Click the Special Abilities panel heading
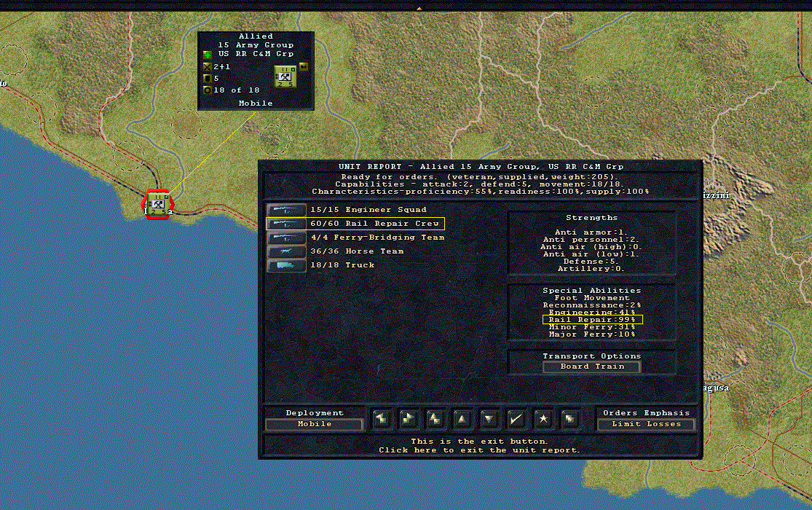This screenshot has height=510, width=812. click(x=592, y=291)
